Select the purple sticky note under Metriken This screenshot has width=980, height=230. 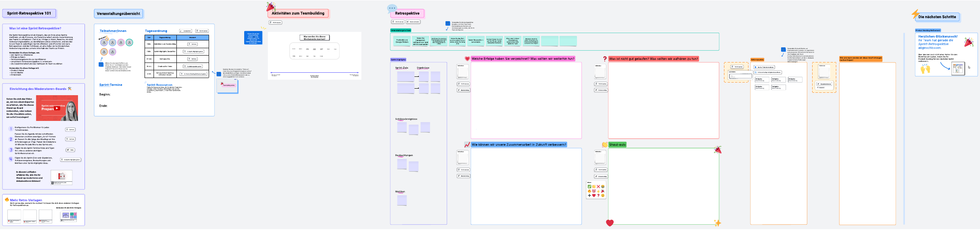pyautogui.click(x=402, y=200)
